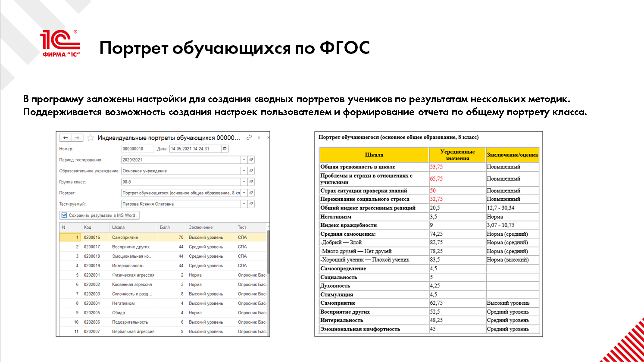The height and width of the screenshot is (362, 644).
Task: Sort by the Шкала column header
Action: (x=133, y=227)
